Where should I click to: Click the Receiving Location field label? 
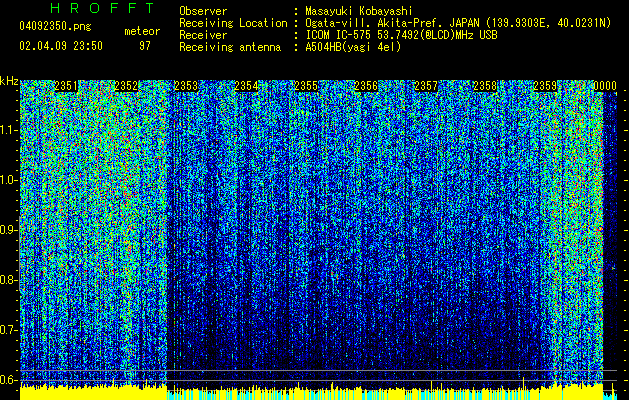[233, 23]
